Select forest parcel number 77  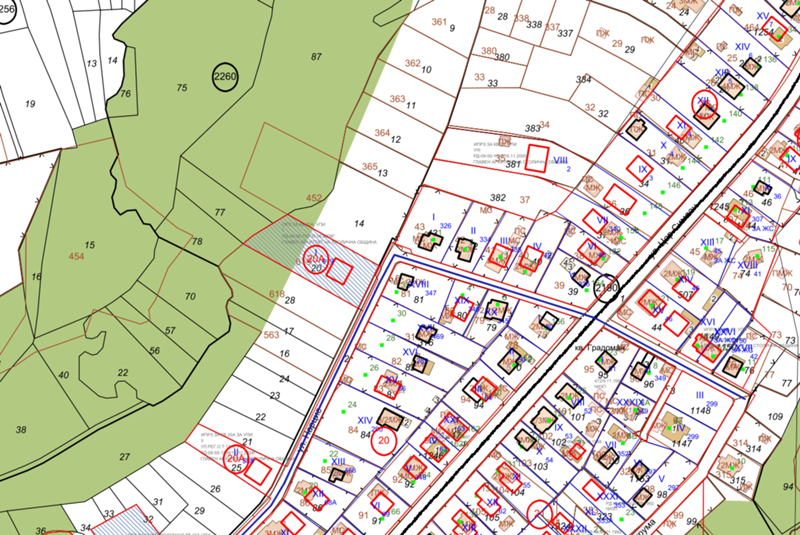pos(219,212)
